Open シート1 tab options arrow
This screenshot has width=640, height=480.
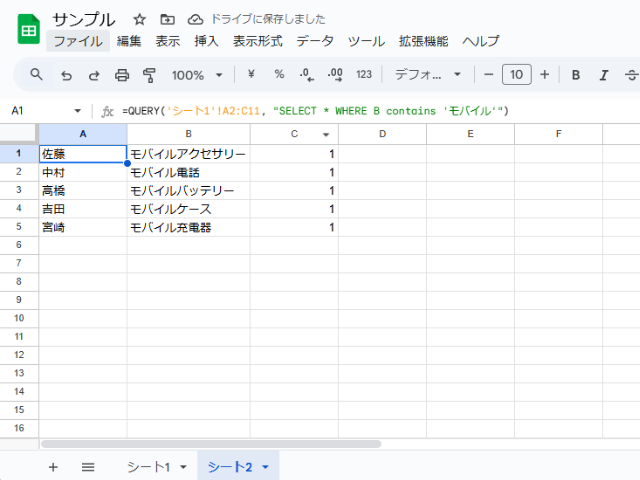point(183,467)
